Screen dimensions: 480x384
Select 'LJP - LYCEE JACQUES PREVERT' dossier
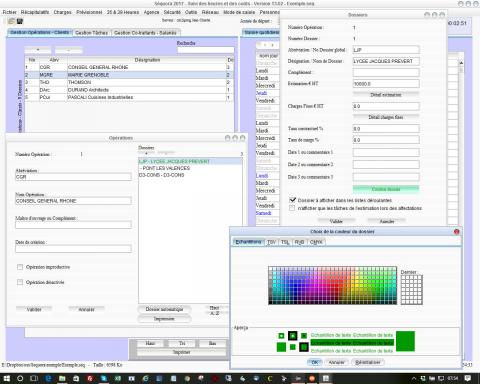190,161
